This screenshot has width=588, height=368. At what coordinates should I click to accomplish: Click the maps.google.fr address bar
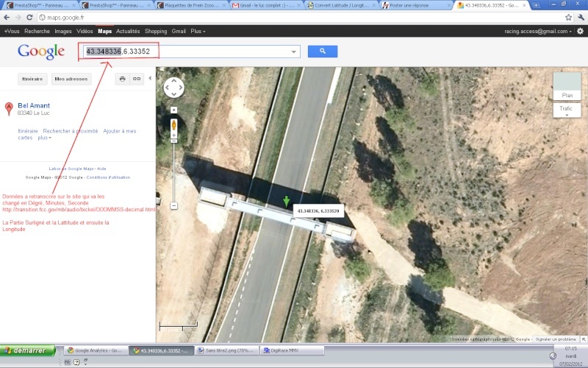coord(300,18)
